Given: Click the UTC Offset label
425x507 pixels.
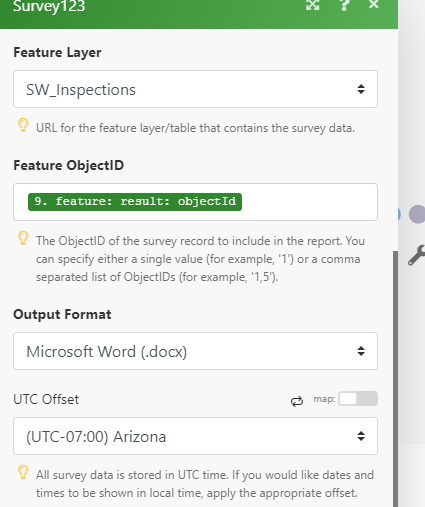Looking at the screenshot, I should 46,399.
